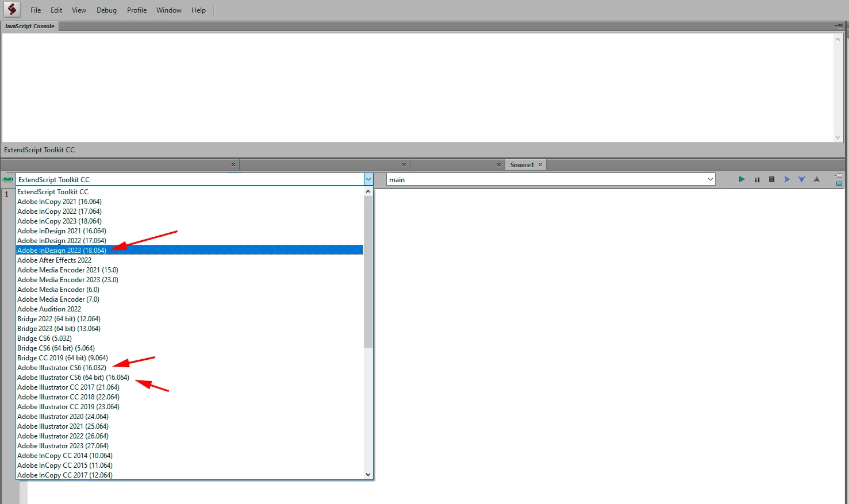This screenshot has height=504, width=849.
Task: Select Adobe InCopy CC 2014 (10.064)
Action: [190, 456]
